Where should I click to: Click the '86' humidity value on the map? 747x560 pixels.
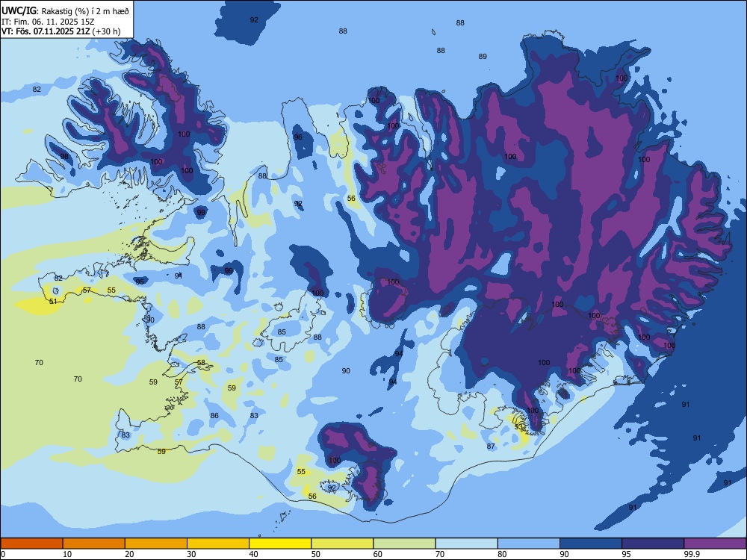pos(214,416)
